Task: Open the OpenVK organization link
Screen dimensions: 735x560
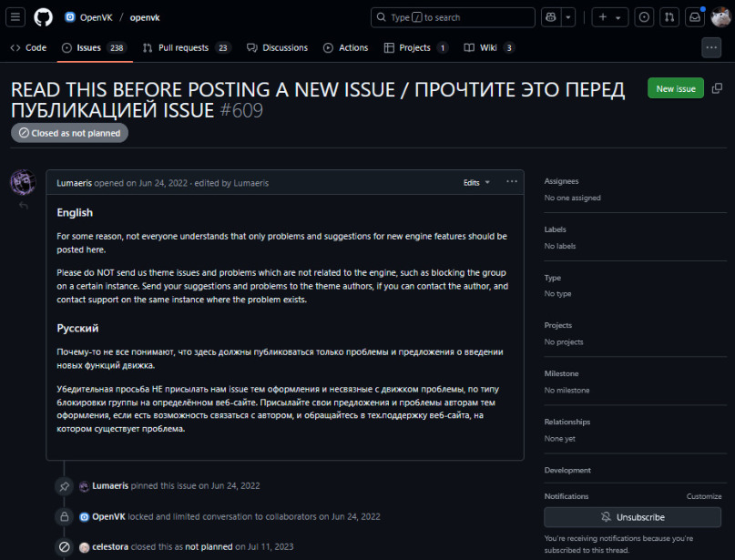Action: pos(97,18)
